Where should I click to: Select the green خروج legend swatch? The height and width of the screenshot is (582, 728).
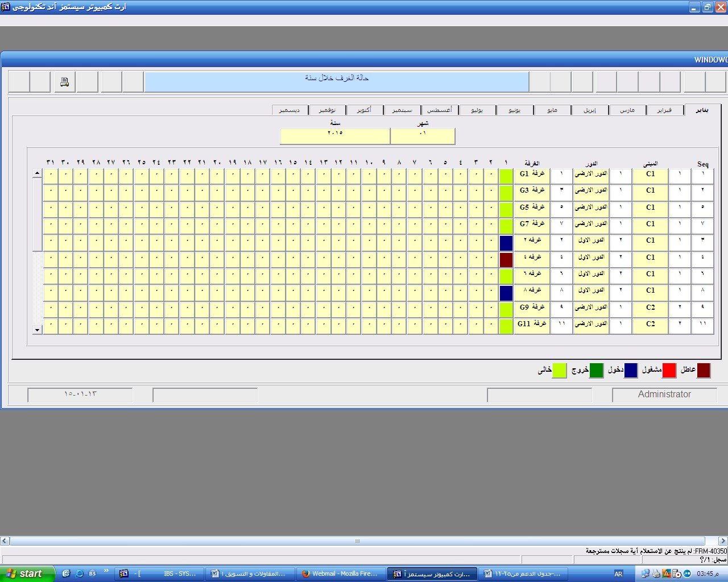596,371
